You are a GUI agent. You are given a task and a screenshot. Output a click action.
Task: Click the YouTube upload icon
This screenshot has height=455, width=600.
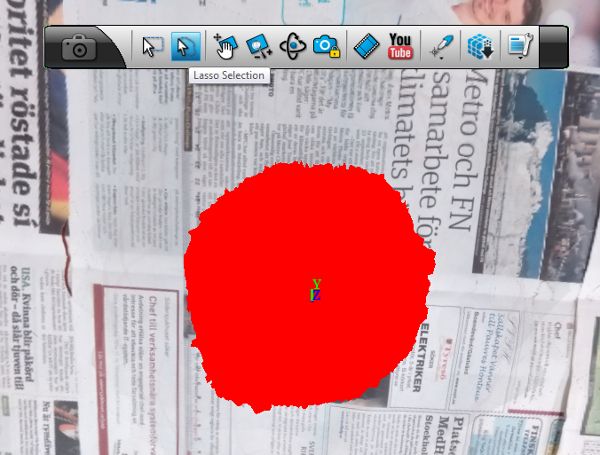[400, 47]
